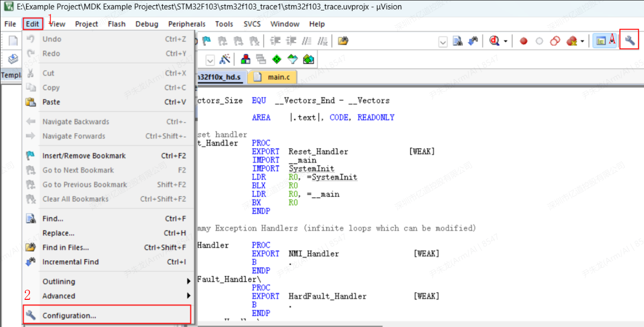
Task: Click the three-colored-blocks Manage Project Items icon
Action: 246,59
